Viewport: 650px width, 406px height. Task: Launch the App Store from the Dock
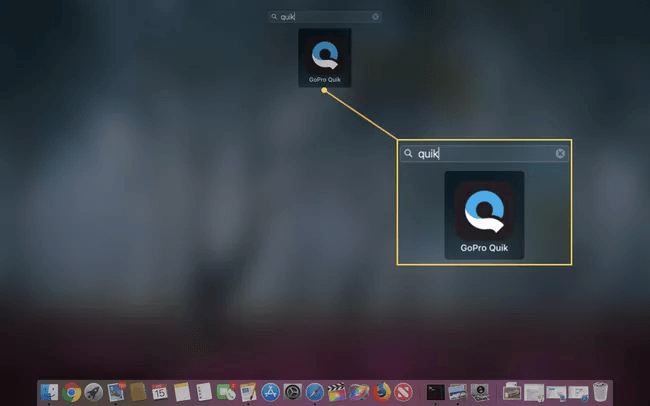(x=270, y=392)
